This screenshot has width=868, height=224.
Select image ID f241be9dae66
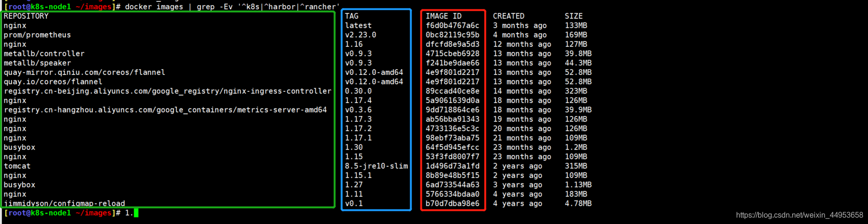453,63
